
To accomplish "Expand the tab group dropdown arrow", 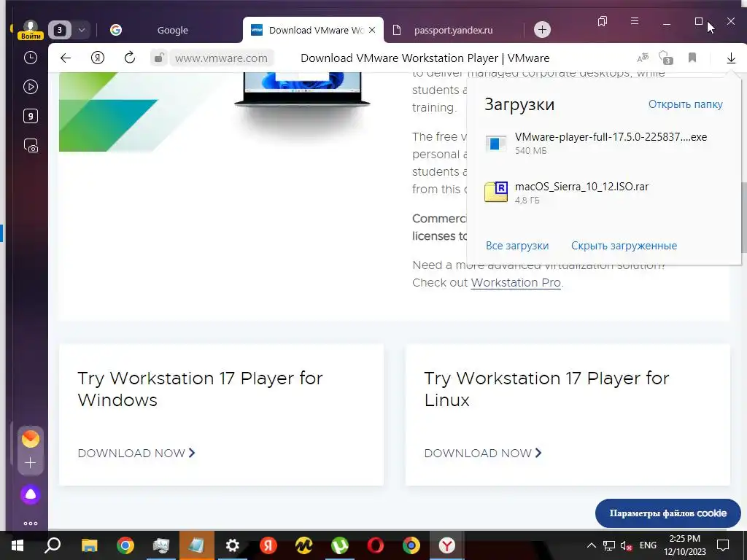I will 82,30.
